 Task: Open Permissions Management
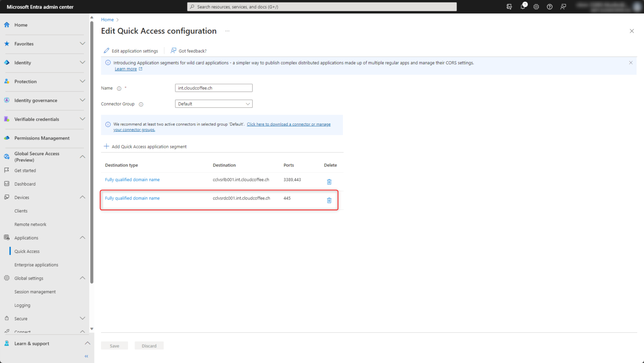[42, 138]
